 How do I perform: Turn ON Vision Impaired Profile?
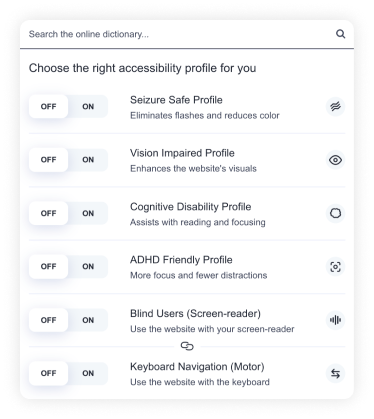point(88,160)
